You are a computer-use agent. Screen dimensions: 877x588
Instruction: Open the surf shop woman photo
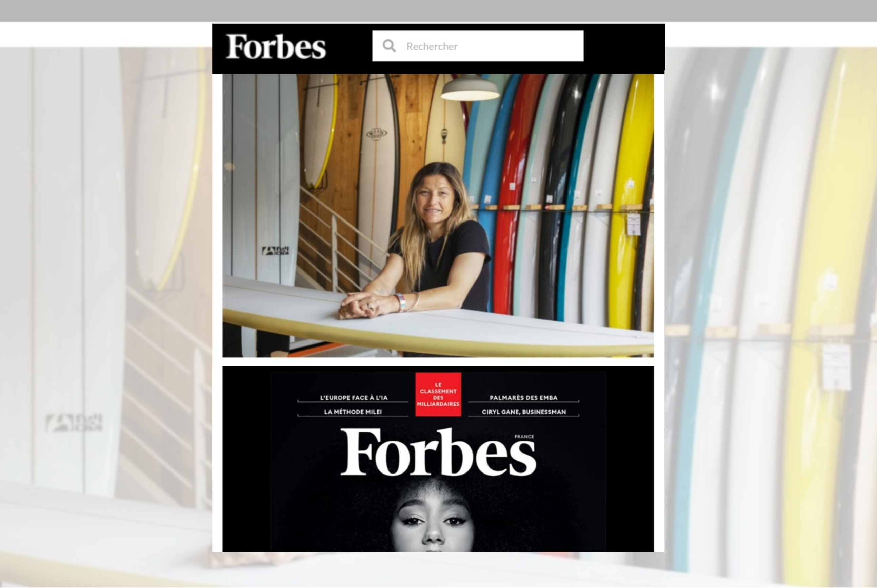(x=438, y=215)
